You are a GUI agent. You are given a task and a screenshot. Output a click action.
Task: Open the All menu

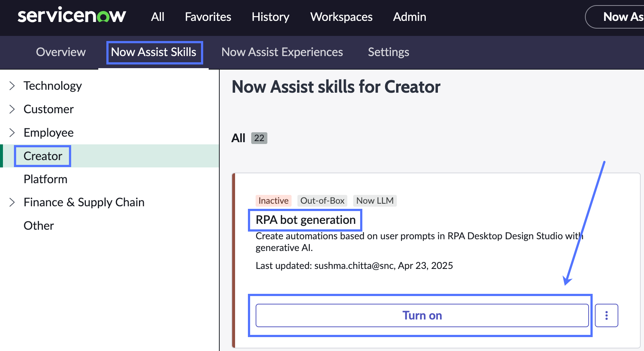coord(158,17)
